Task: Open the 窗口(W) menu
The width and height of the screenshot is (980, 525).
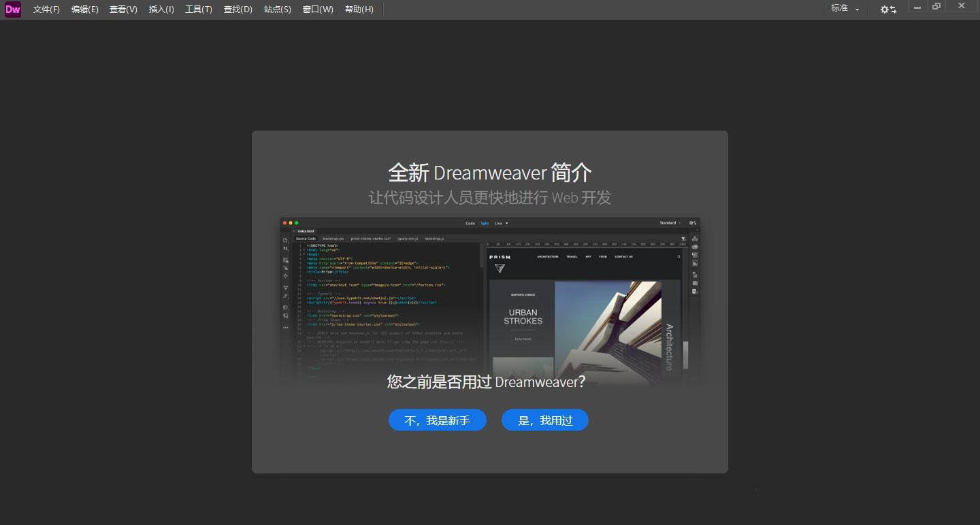Action: (318, 10)
